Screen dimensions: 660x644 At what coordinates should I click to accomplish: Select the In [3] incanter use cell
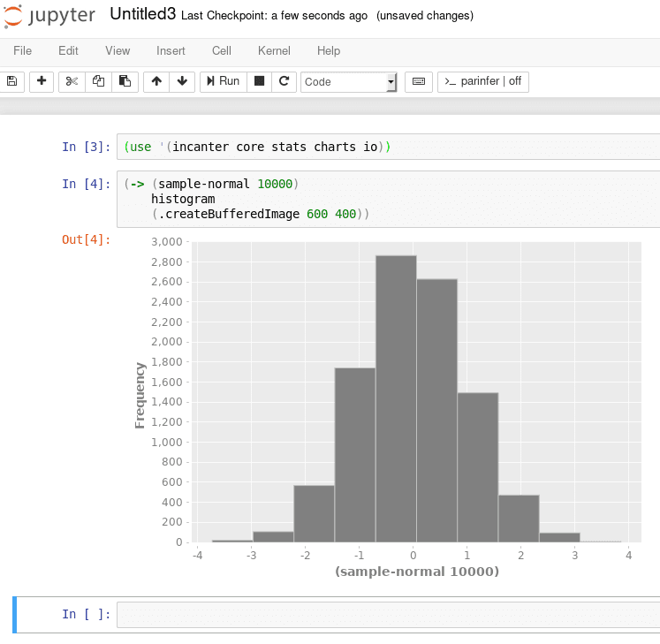click(x=388, y=147)
